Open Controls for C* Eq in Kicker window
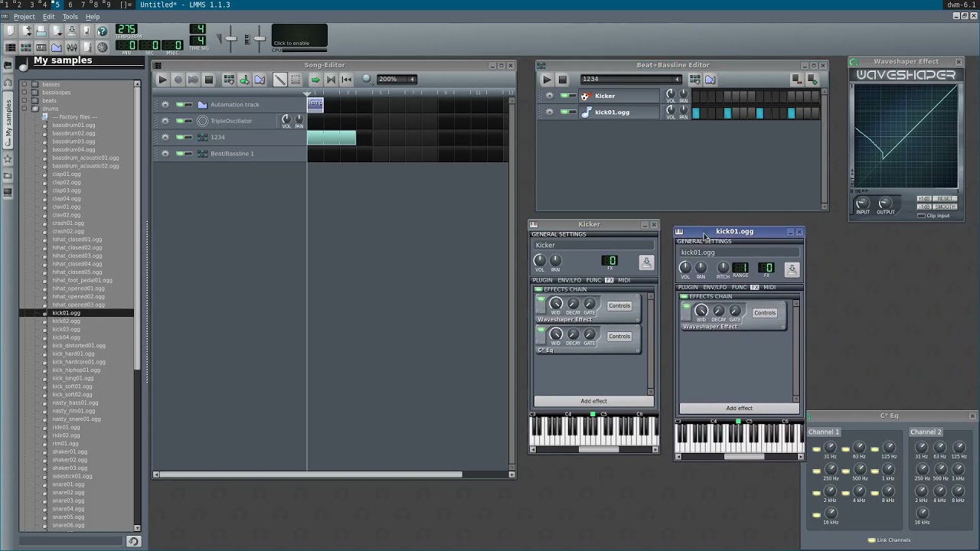 pyautogui.click(x=619, y=336)
